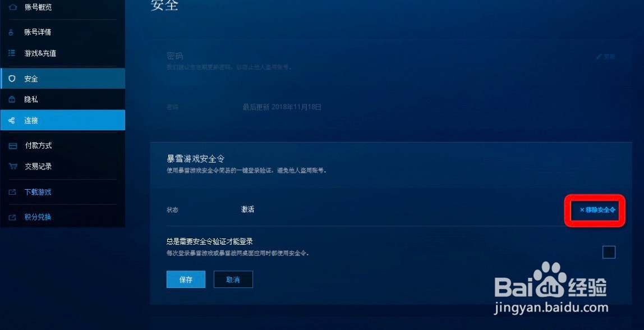This screenshot has height=330, width=644.
Task: Click the 状态 label
Action: coord(173,209)
